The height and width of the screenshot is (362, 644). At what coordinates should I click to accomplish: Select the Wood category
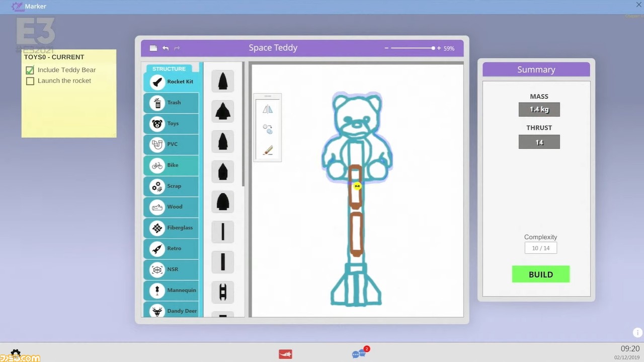[171, 207]
